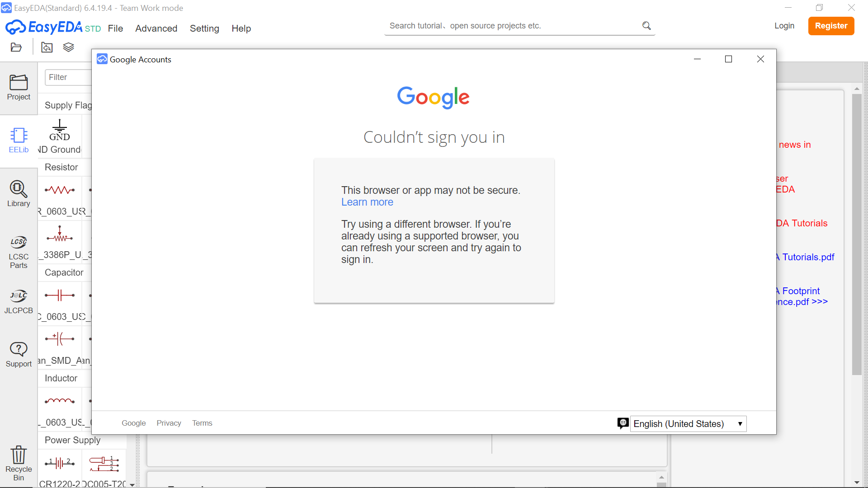Open the Google footer link
Image resolution: width=868 pixels, height=488 pixels.
coord(133,423)
